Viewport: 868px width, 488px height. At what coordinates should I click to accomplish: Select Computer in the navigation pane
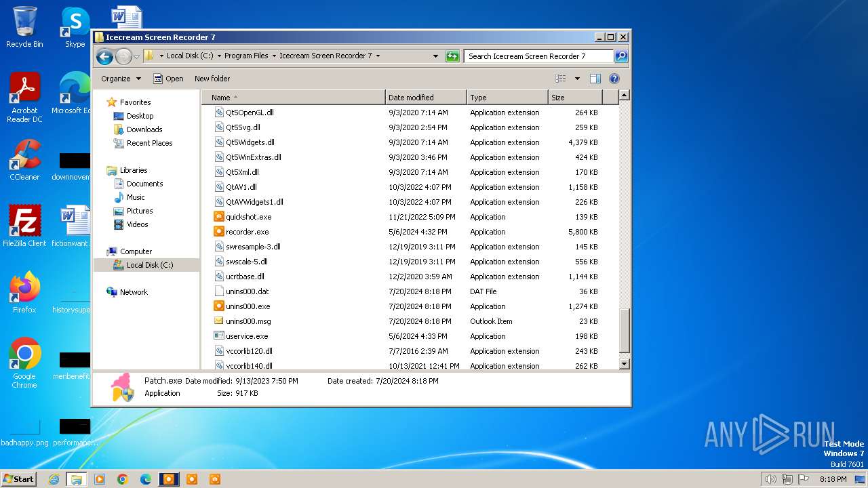click(136, 251)
